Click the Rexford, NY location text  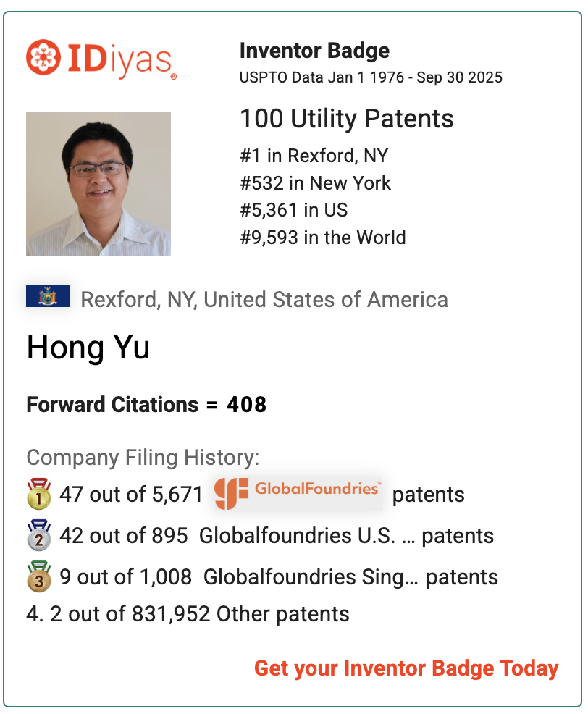point(264,299)
